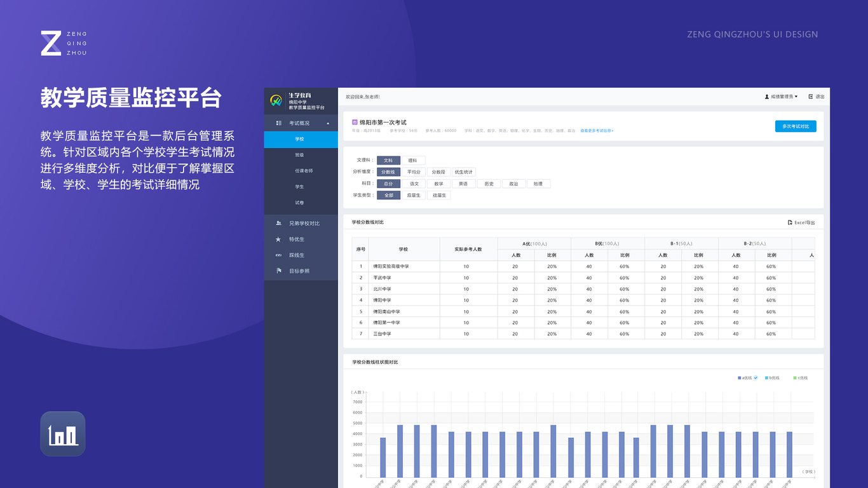Toggle the a优线 legend checkmark
Viewport: 868px width, 488px height.
tap(756, 378)
